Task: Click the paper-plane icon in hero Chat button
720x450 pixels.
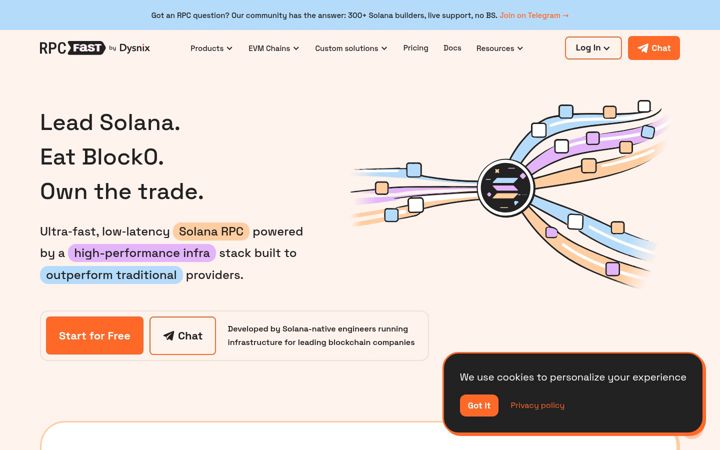Action: tap(169, 336)
